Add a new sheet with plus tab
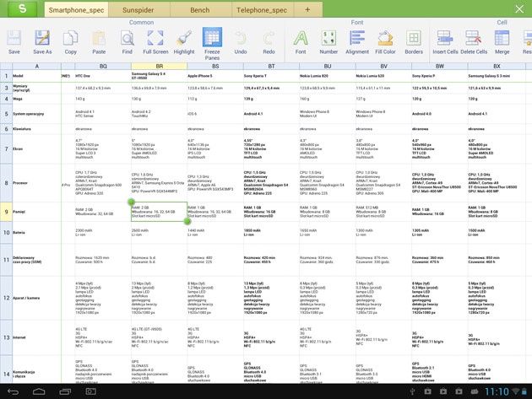Image resolution: width=532 pixels, height=399 pixels. point(307,10)
